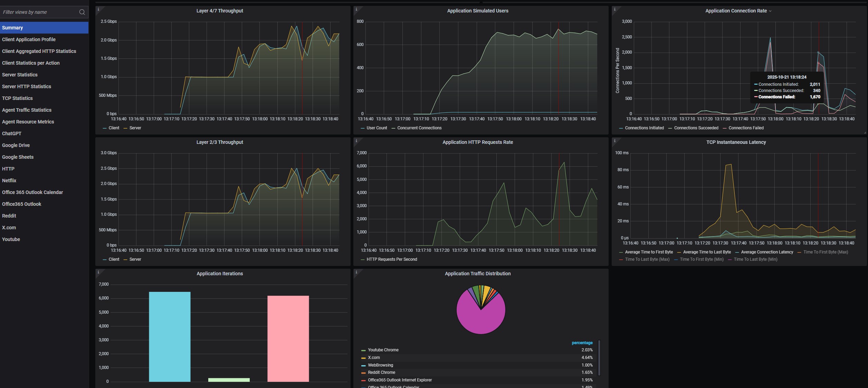This screenshot has width=868, height=388.
Task: Click the pink bar in Application Iterations
Action: 288,338
